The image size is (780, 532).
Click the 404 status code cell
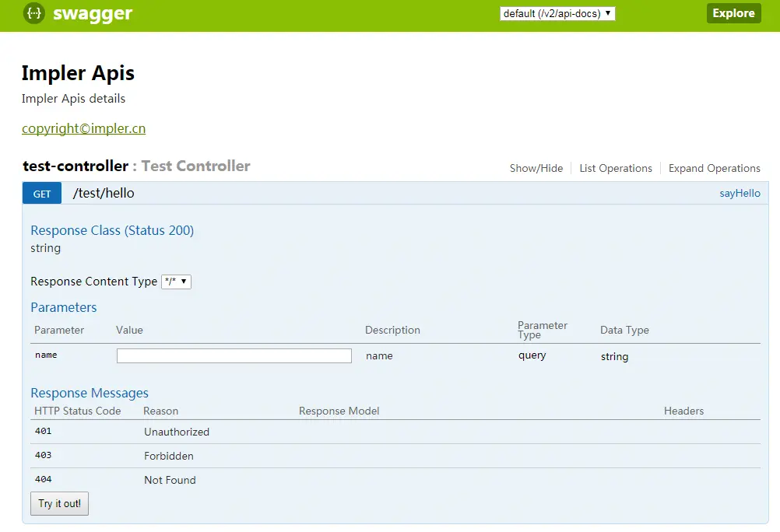click(x=44, y=479)
